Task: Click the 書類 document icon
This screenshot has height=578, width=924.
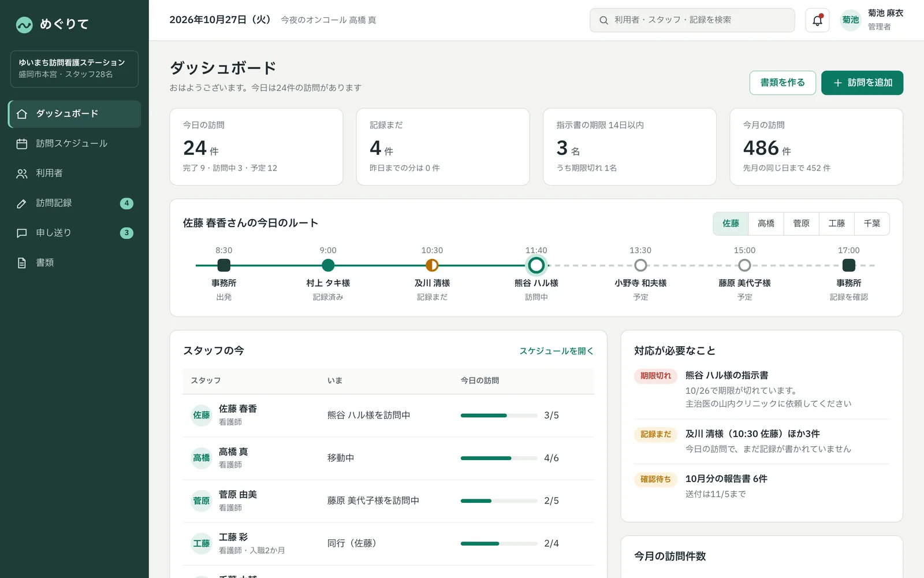Action: [x=22, y=263]
